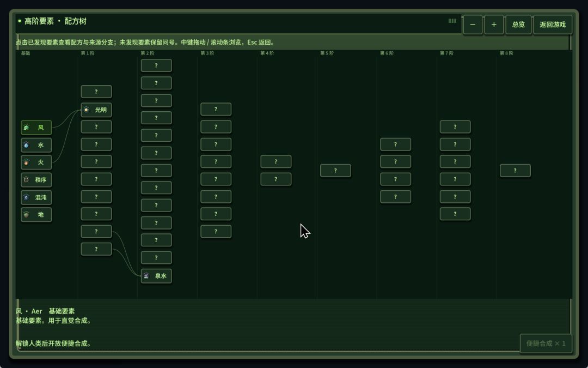Click the topmost unknown node in 第2阶
This screenshot has height=368, width=588.
[x=156, y=66]
